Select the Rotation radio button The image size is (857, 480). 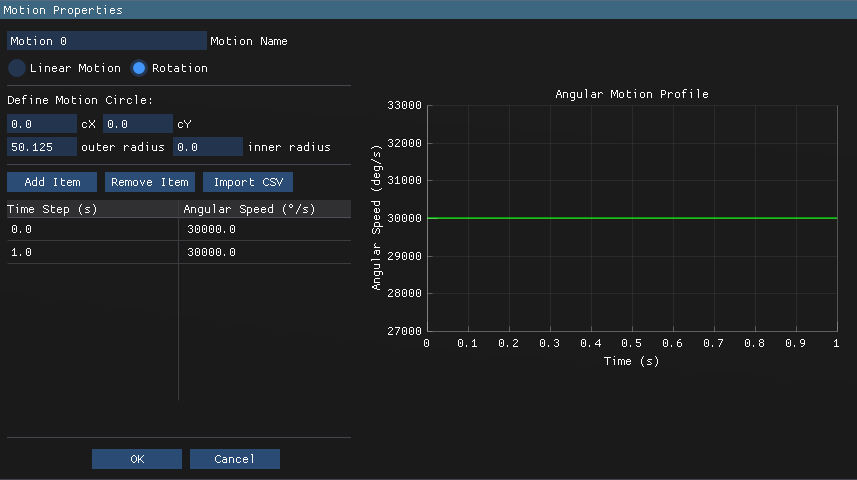click(x=139, y=68)
